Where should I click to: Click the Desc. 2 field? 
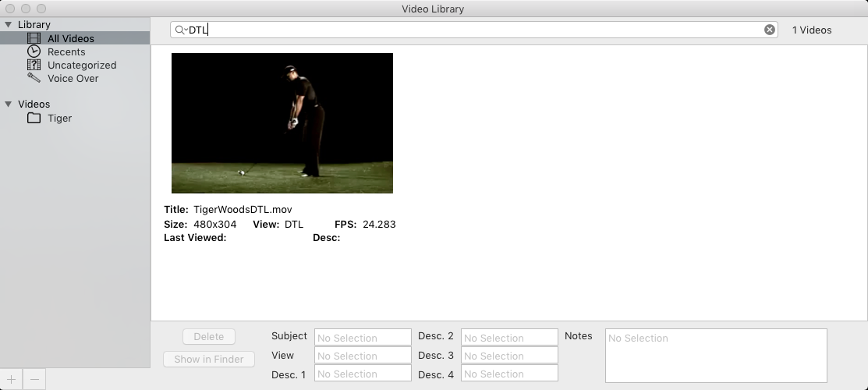click(509, 337)
